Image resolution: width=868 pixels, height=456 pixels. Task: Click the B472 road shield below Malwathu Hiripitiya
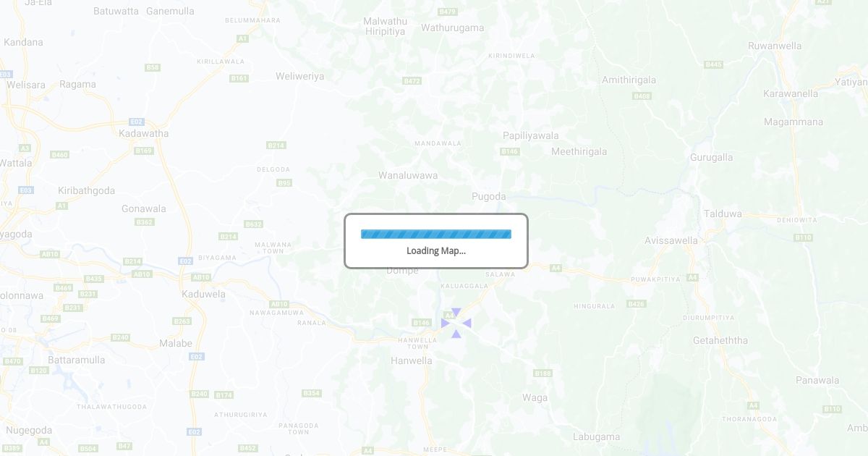coord(412,80)
